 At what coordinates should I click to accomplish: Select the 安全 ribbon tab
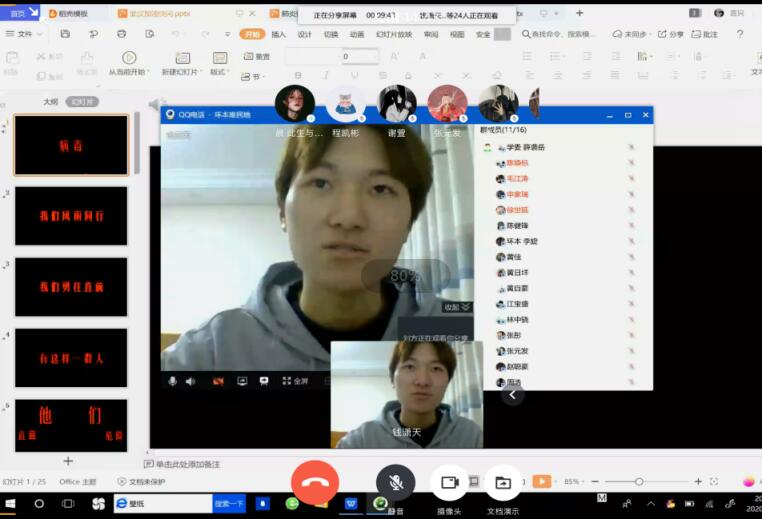483,34
